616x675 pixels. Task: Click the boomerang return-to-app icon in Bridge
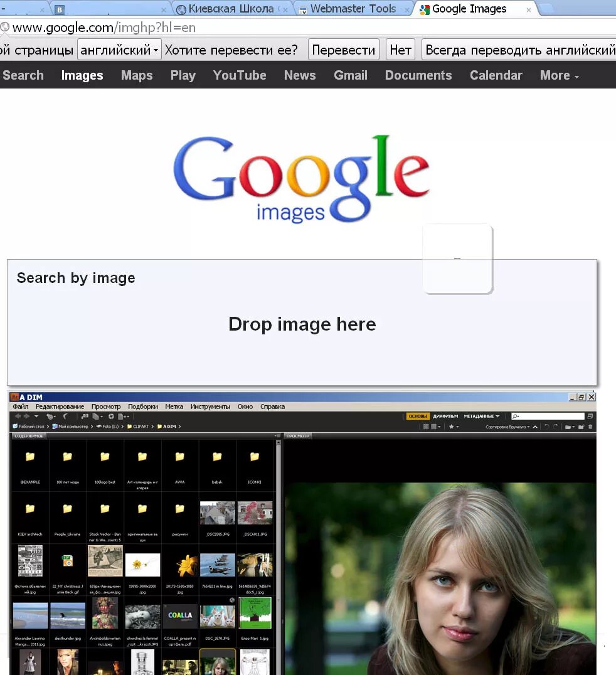tap(65, 417)
